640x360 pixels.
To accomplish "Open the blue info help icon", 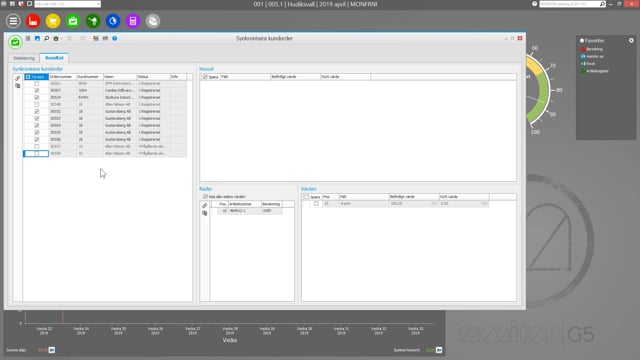I will [115, 38].
